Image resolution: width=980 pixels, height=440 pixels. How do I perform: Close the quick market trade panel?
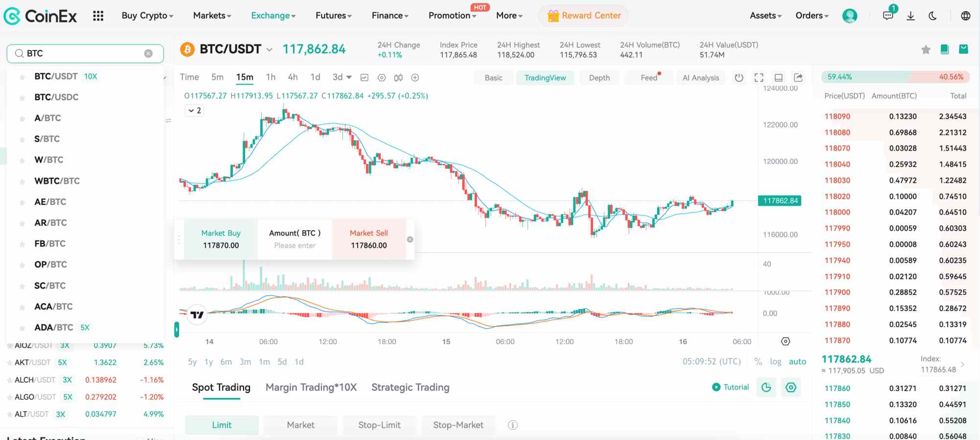410,239
